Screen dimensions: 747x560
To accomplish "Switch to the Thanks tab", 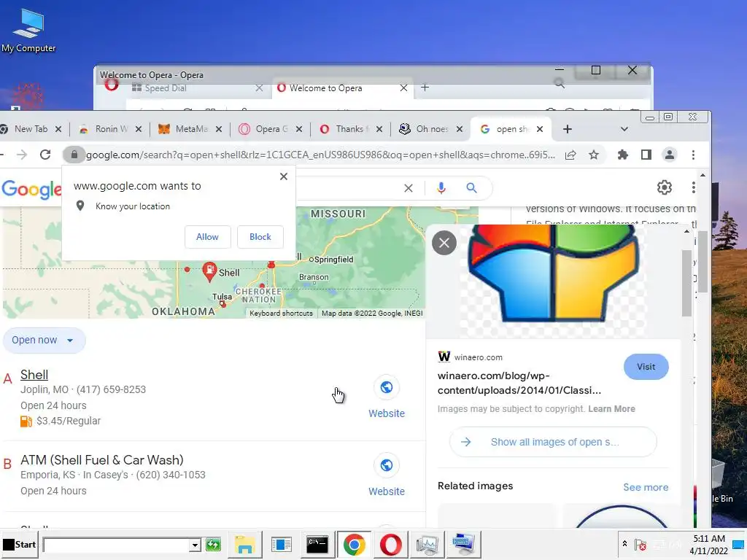I will pos(349,129).
